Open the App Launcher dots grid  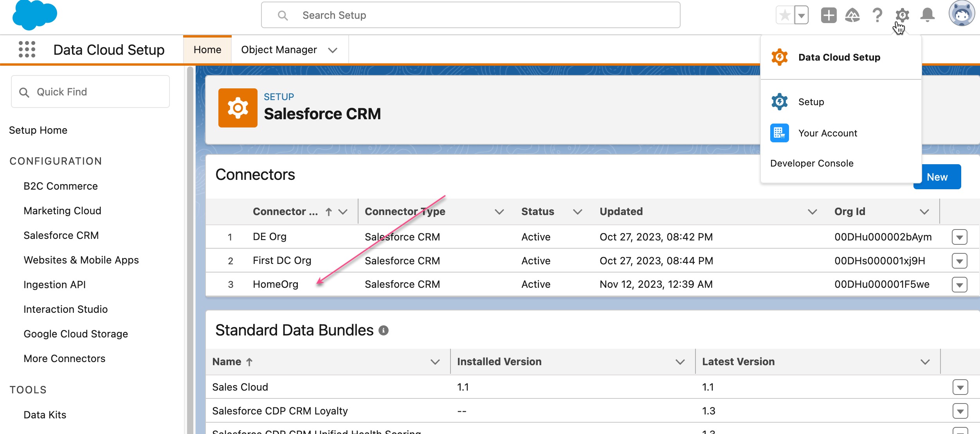tap(27, 50)
